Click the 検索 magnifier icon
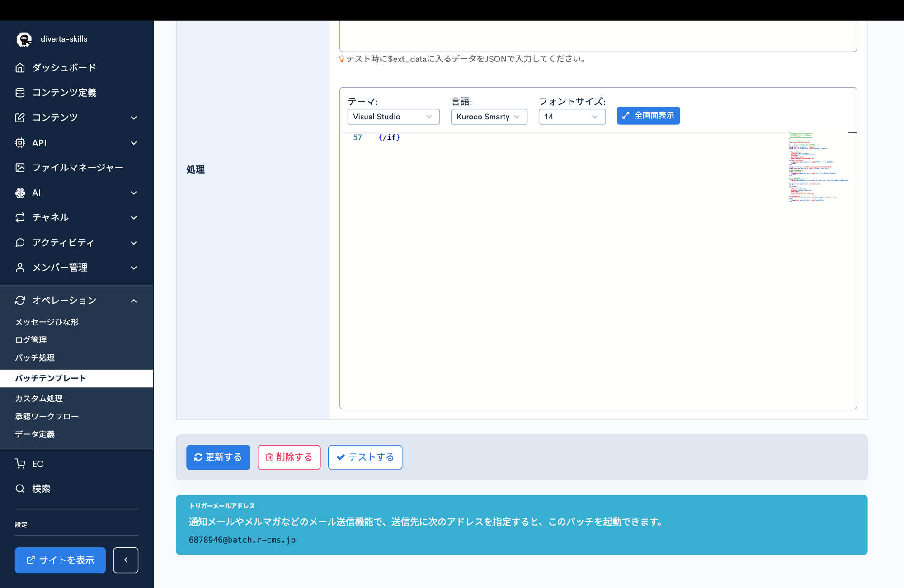This screenshot has width=904, height=588. [20, 489]
